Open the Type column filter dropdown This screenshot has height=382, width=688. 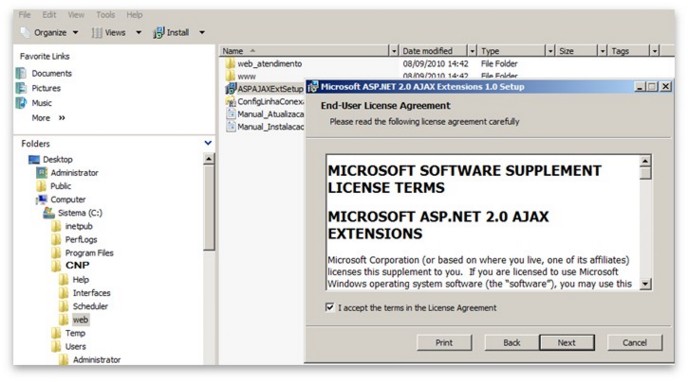(x=550, y=51)
